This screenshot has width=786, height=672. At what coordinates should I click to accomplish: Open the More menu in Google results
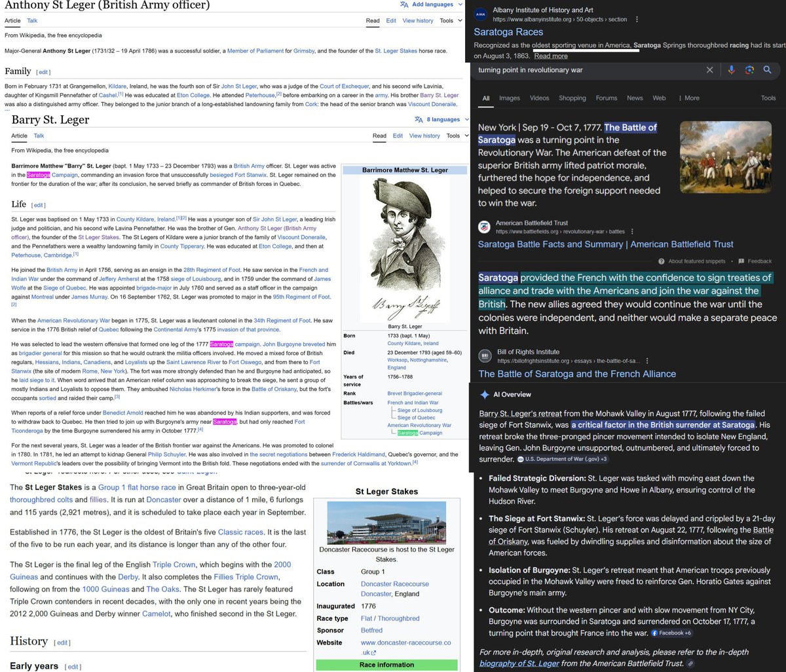[688, 98]
